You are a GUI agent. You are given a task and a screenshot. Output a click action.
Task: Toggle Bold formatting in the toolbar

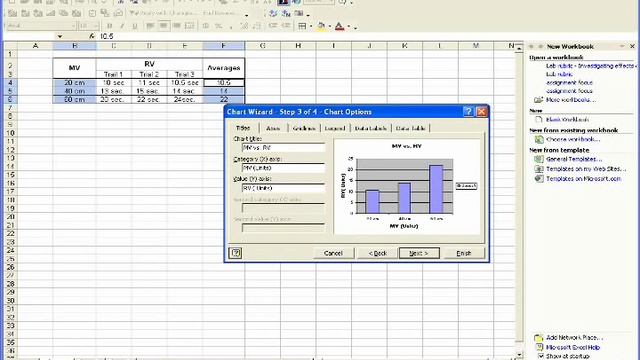pyautogui.click(x=109, y=26)
